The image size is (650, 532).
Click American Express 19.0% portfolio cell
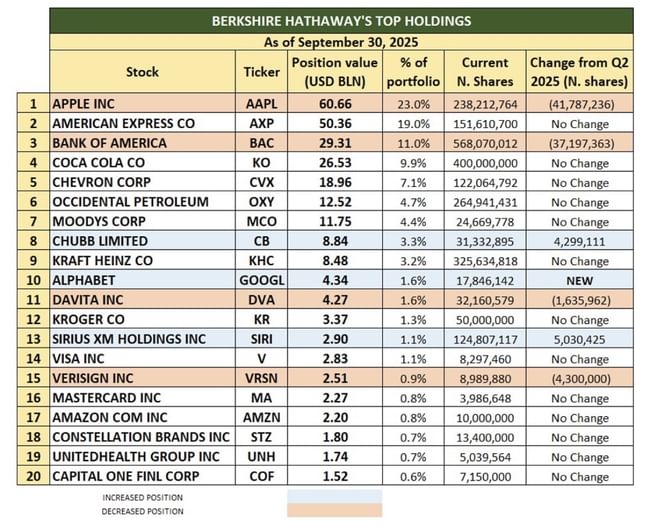click(405, 124)
